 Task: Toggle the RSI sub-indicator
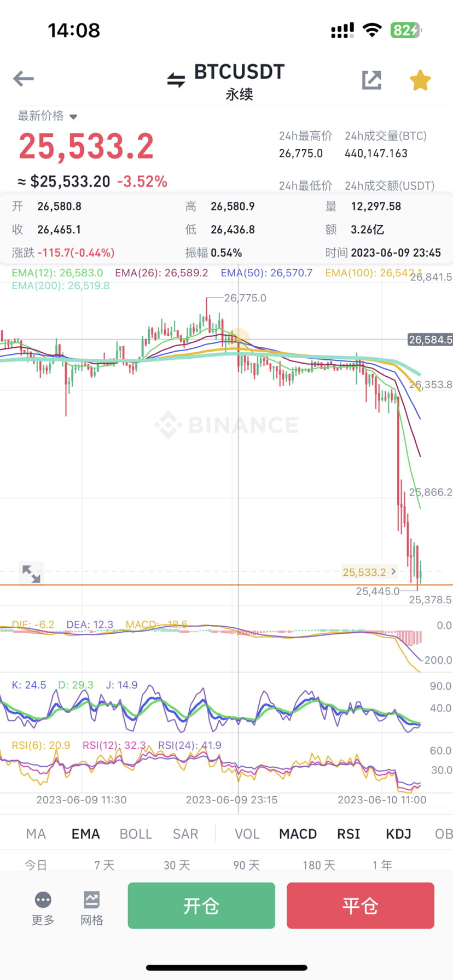tap(349, 834)
